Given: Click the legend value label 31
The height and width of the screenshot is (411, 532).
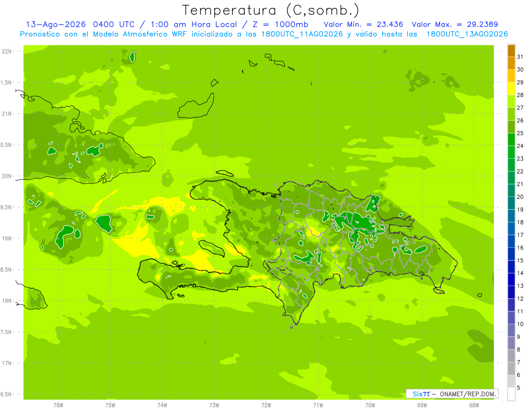Looking at the screenshot, I should [520, 57].
